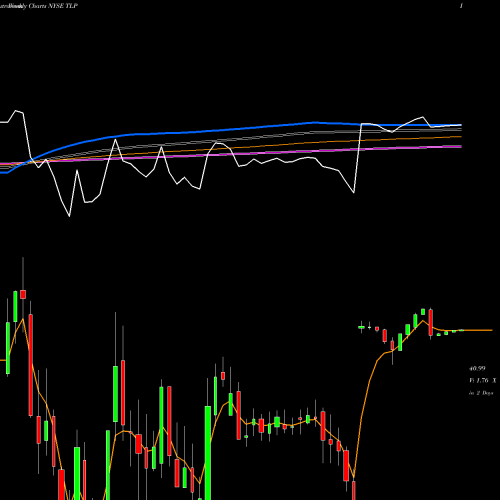Click the 'Charts NYSE TLP' title text

[x=53, y=6]
